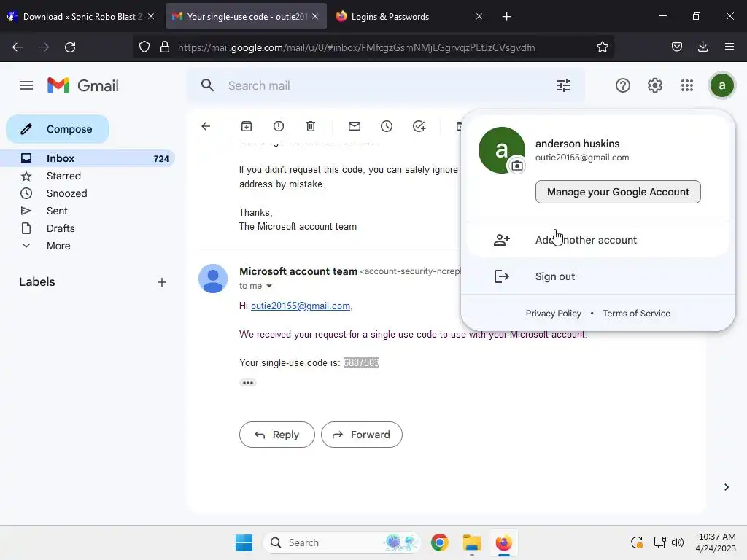Screen dimensions: 747x560
Task: Change profile picture camera icon
Action: click(517, 166)
